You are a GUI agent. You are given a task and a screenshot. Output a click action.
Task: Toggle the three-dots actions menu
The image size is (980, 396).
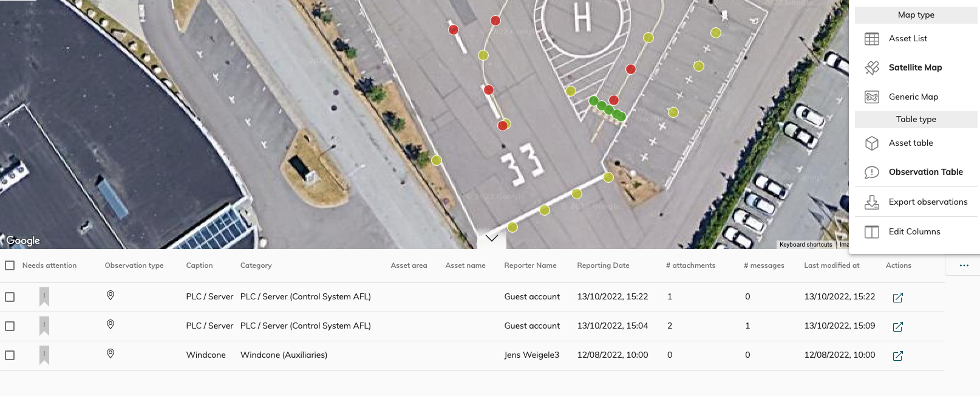964,265
